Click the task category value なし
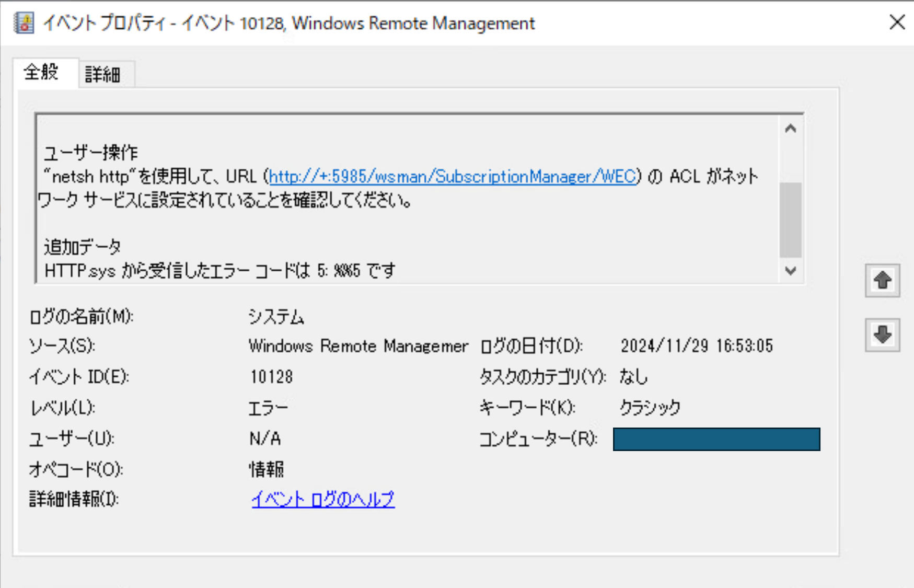 [x=633, y=377]
